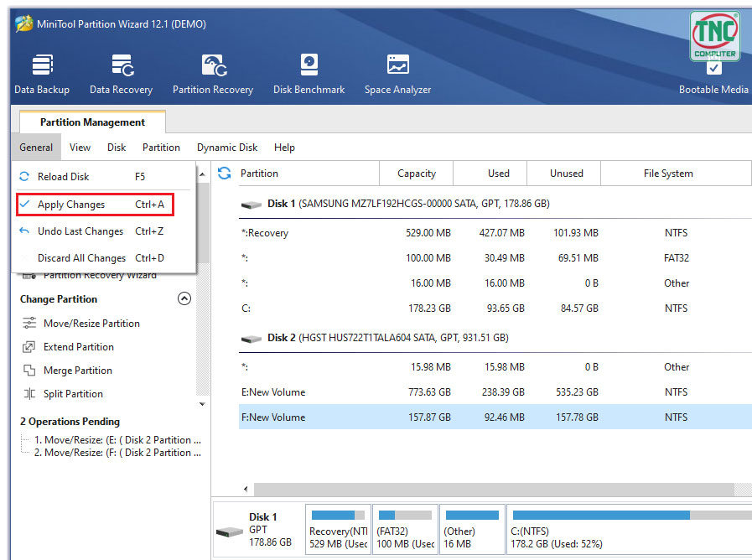Image resolution: width=752 pixels, height=560 pixels.
Task: Click the Disk 1 drive icon in disk map
Action: (230, 531)
